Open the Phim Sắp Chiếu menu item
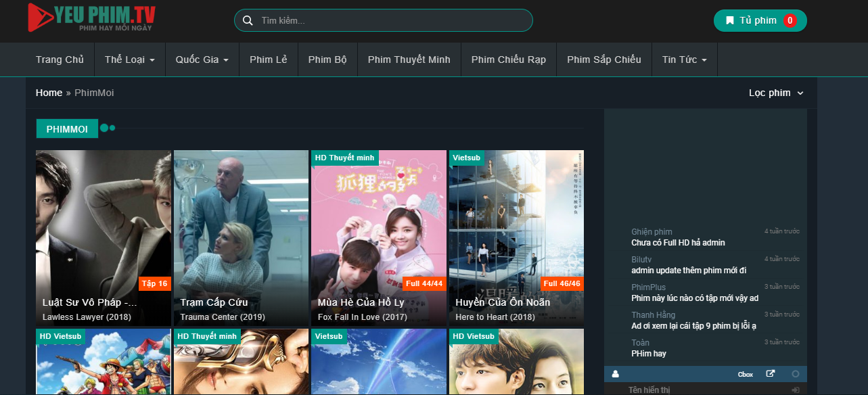 click(x=604, y=60)
